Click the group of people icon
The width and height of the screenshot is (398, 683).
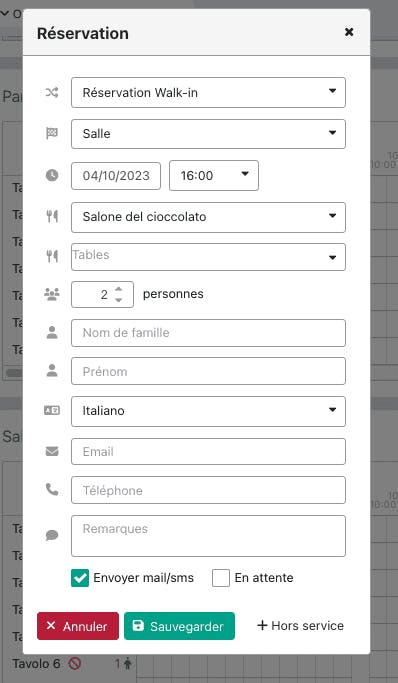coord(52,294)
